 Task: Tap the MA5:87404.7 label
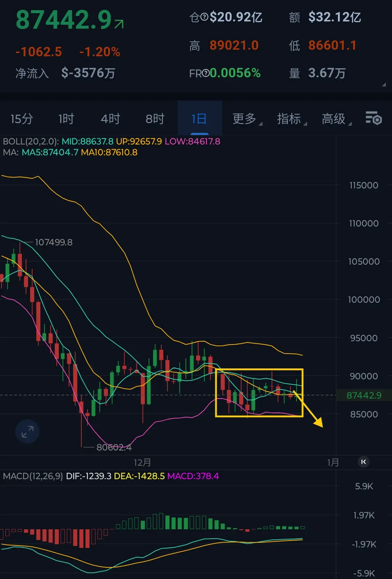coord(50,152)
